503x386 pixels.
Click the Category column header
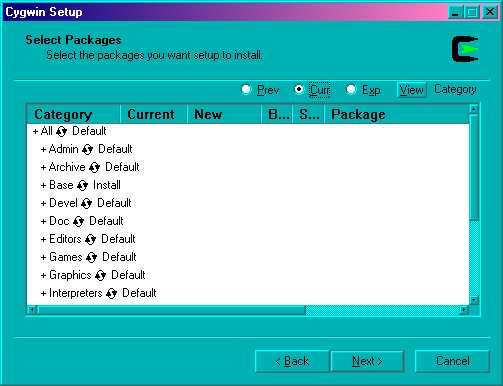pos(73,114)
